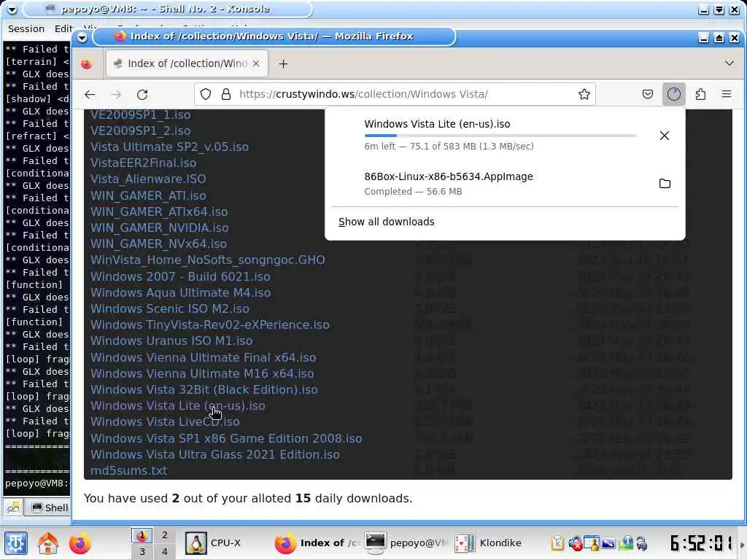Reload the page with the refresh icon

[142, 94]
